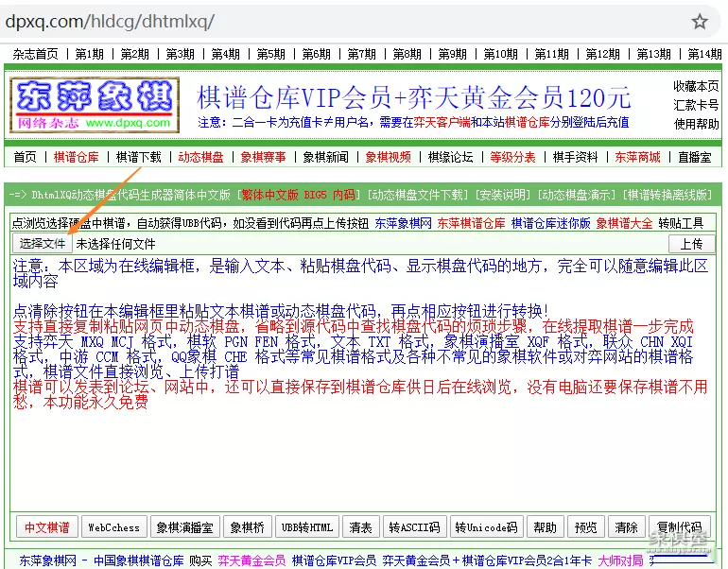Click the 转Unicode码 button

click(x=486, y=527)
